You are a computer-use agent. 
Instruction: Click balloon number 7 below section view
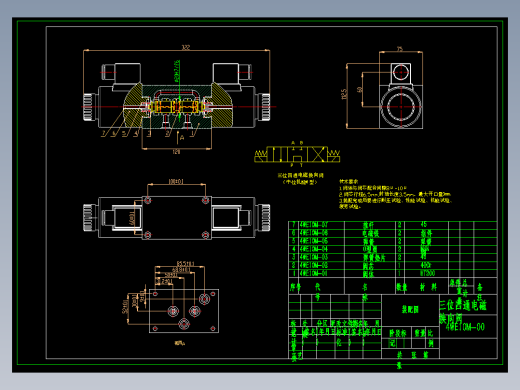tap(104, 133)
